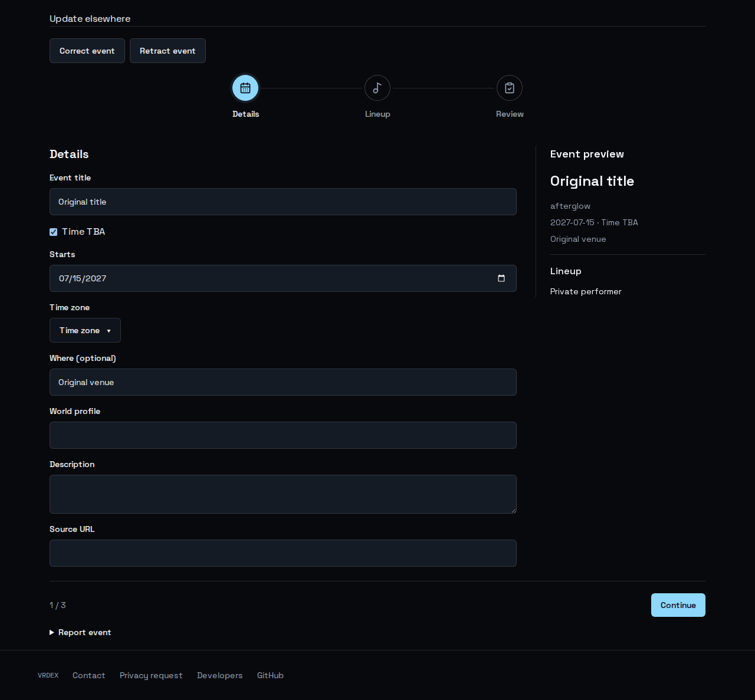The height and width of the screenshot is (700, 755).
Task: Open the date picker calendar icon
Action: point(501,278)
